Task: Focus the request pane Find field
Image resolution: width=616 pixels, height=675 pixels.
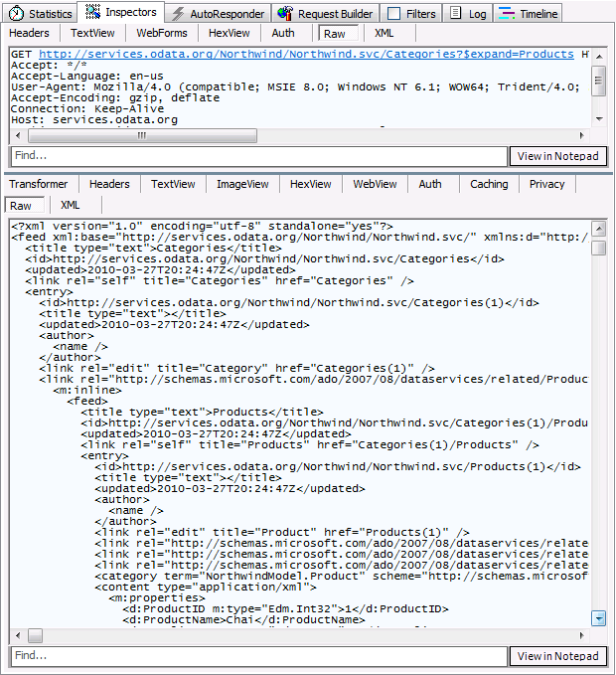Action: (x=258, y=156)
